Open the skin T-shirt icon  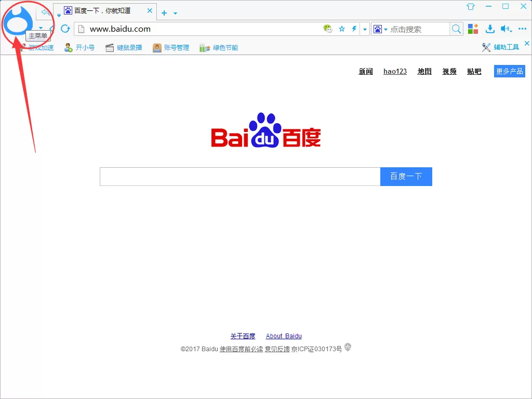pos(471,6)
